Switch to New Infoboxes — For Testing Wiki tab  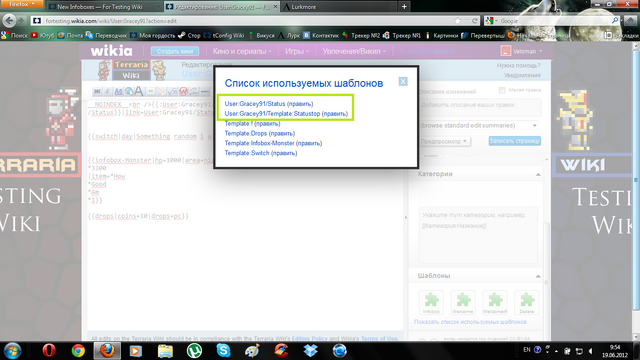tap(104, 7)
